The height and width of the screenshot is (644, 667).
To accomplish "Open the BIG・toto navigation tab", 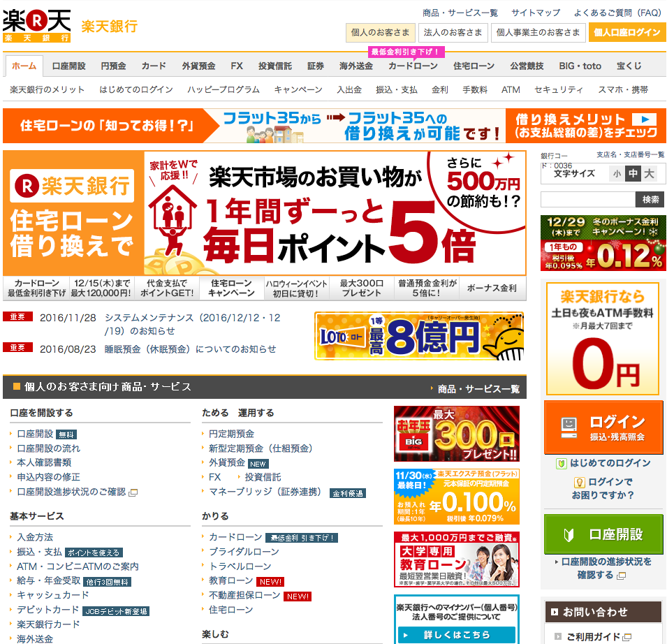I will click(x=580, y=66).
